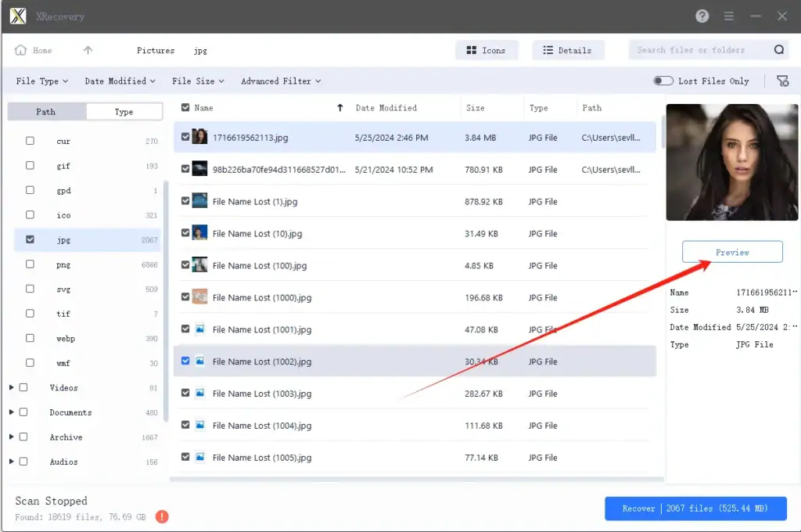Switch to the Path tab
801x532 pixels.
point(45,111)
